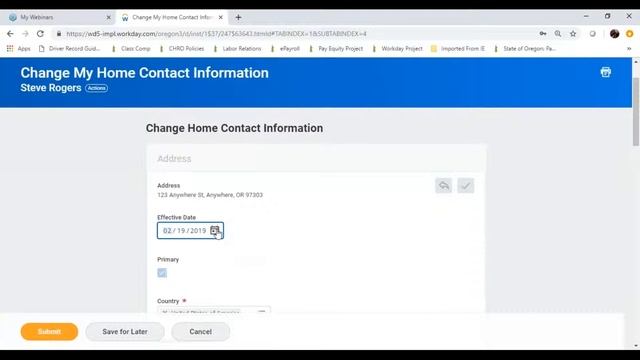Screen dimensions: 640x360
Task: Click the orange extension icon beside avatar
Action: 629,34
